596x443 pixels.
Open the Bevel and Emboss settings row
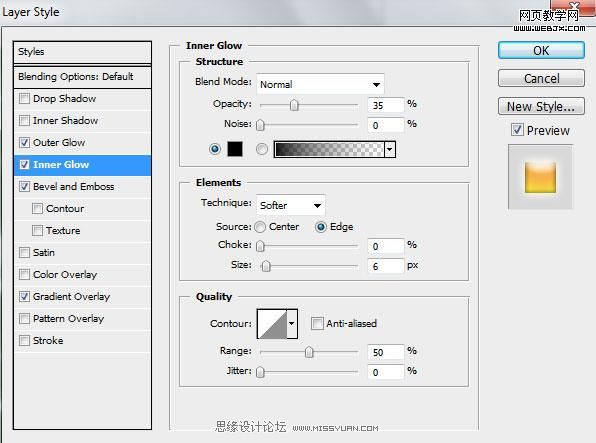[82, 187]
